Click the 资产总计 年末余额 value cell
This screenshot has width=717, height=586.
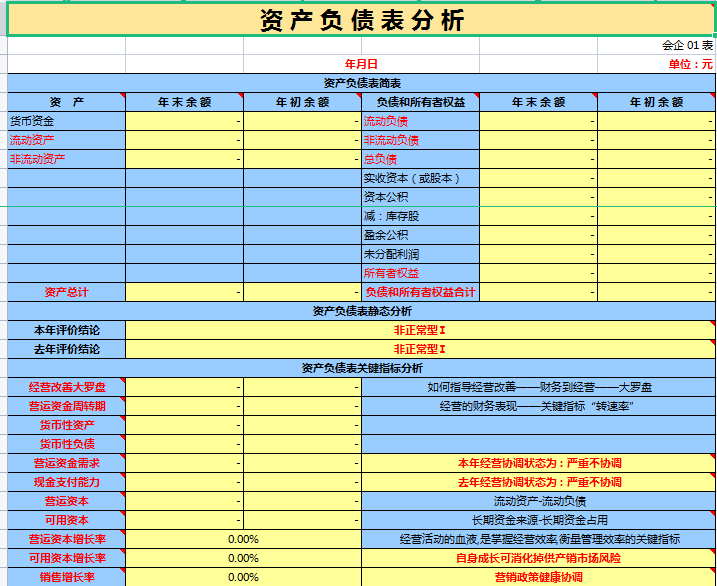coord(184,292)
